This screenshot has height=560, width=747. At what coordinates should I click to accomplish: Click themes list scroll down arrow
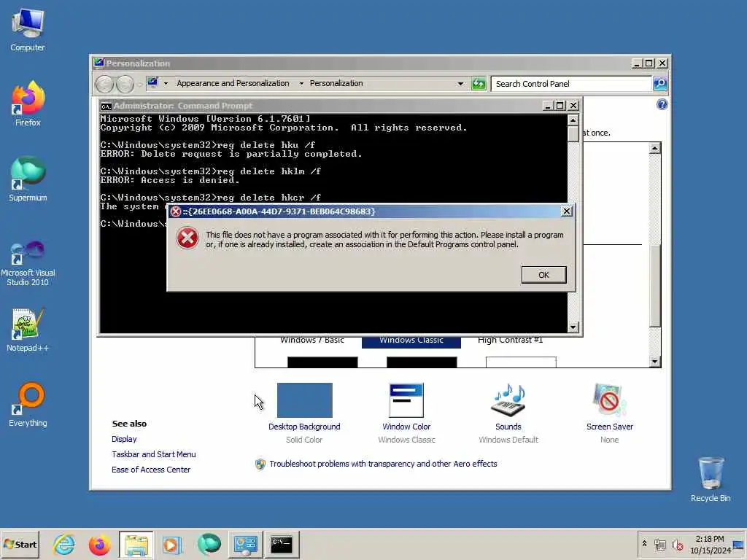[x=654, y=362]
